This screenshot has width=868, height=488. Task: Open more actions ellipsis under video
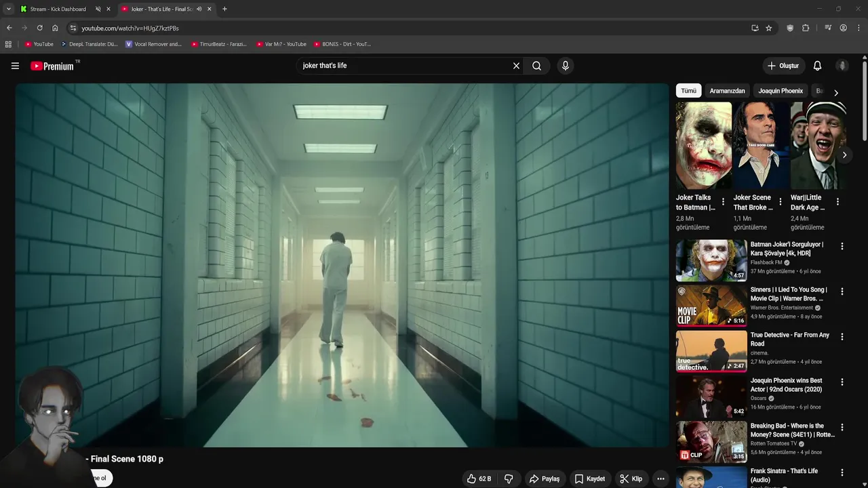point(660,479)
